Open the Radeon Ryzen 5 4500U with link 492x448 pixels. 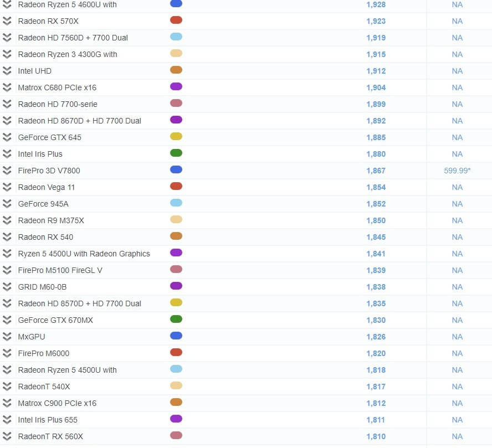click(67, 370)
